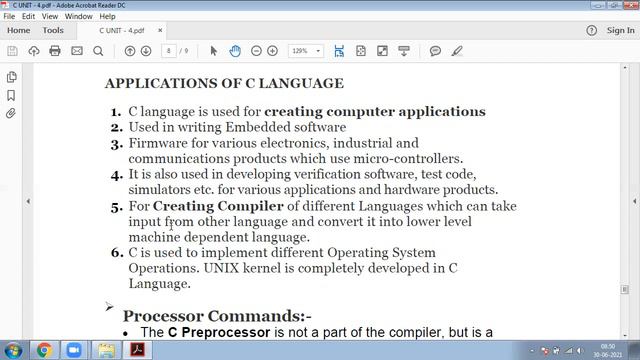This screenshot has height=360, width=640.
Task: Open the Help menu
Action: click(x=107, y=16)
